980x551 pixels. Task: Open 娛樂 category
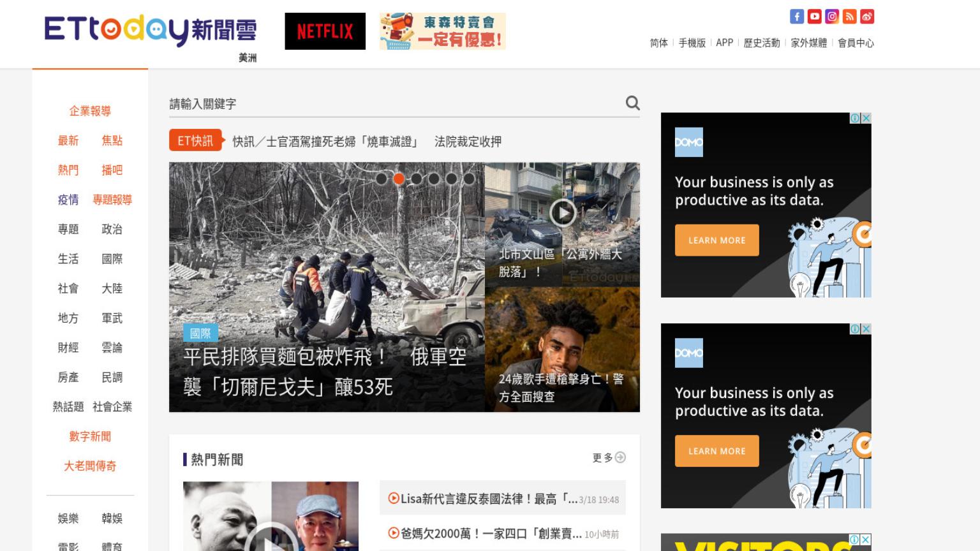[x=68, y=518]
